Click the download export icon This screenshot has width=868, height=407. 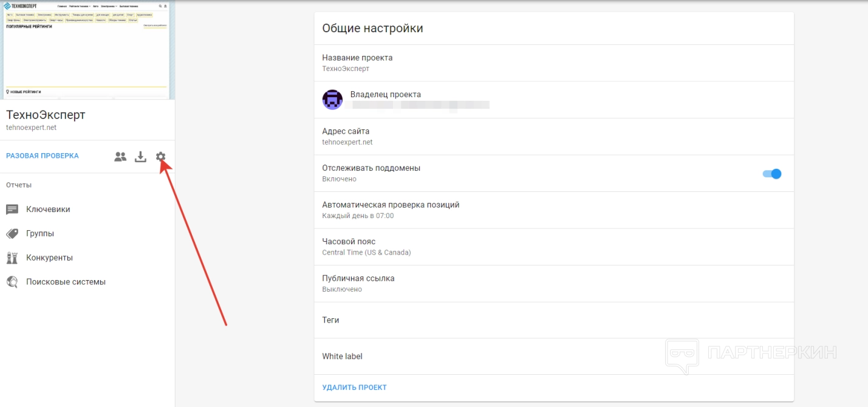(x=140, y=156)
